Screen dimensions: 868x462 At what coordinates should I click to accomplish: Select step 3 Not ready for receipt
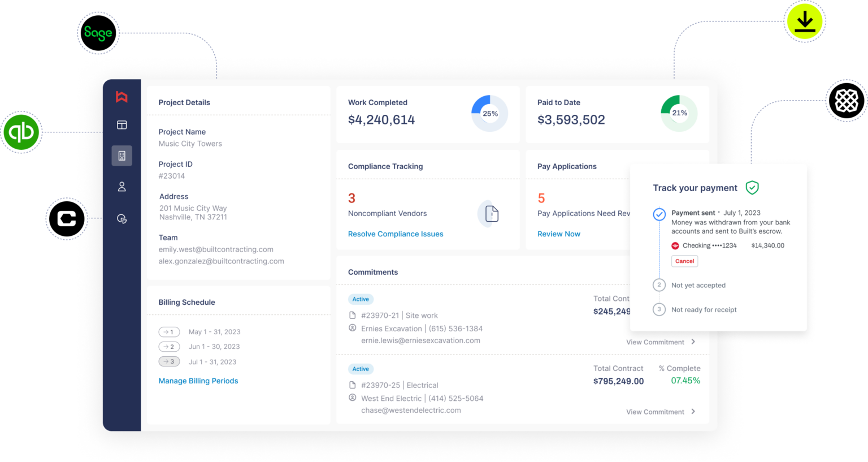[659, 309]
